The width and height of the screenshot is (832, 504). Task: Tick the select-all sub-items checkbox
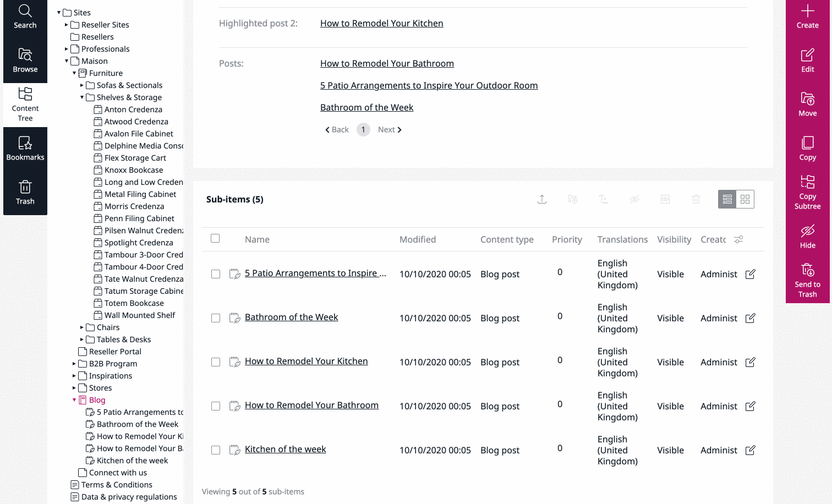coord(215,238)
